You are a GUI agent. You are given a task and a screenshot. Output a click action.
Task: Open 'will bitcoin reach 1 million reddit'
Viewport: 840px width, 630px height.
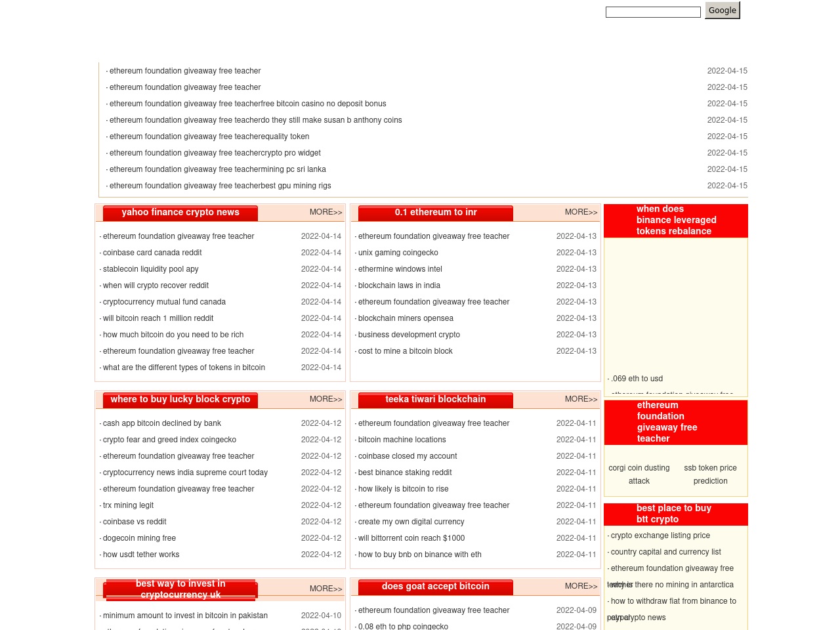coord(158,318)
